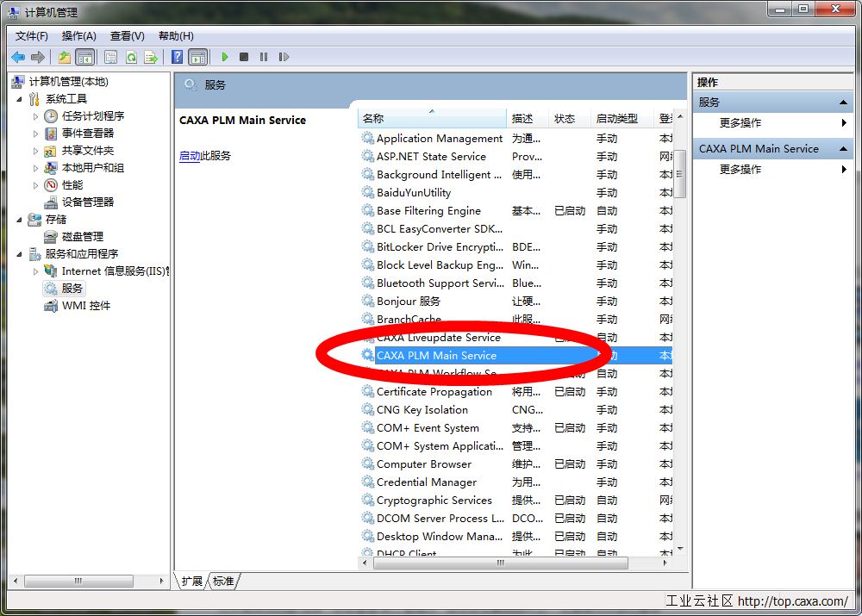Image resolution: width=862 pixels, height=616 pixels.
Task: Collapse the CAXA PLM Main Service actions section
Action: coord(844,149)
